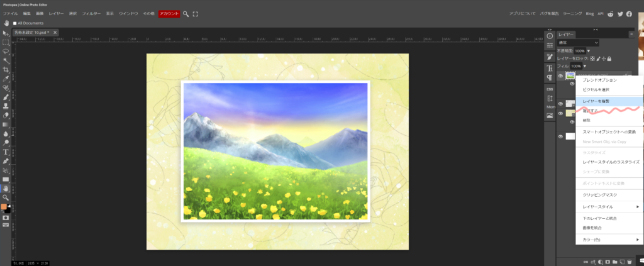Open the ラーニング link
644x266 pixels.
click(572, 14)
